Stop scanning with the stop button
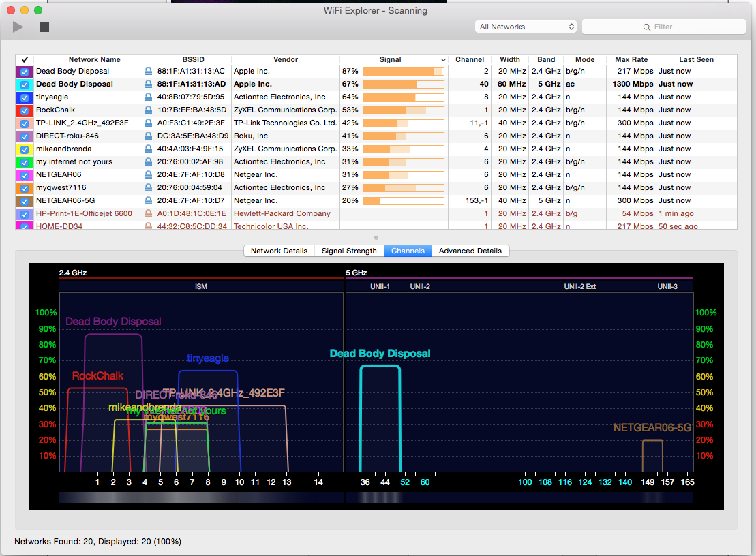This screenshot has width=756, height=556. pos(44,27)
